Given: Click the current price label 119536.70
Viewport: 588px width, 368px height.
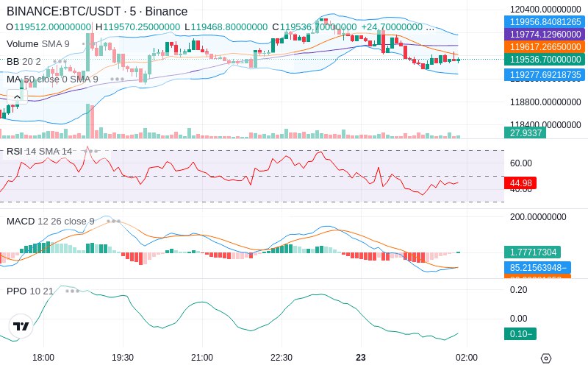Looking at the screenshot, I should pyautogui.click(x=545, y=60).
